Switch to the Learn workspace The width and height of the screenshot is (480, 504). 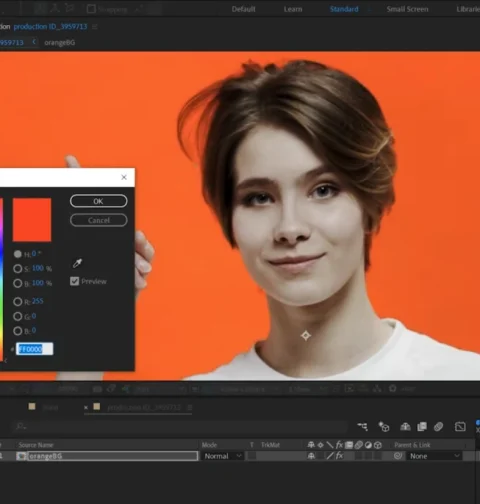pos(293,9)
